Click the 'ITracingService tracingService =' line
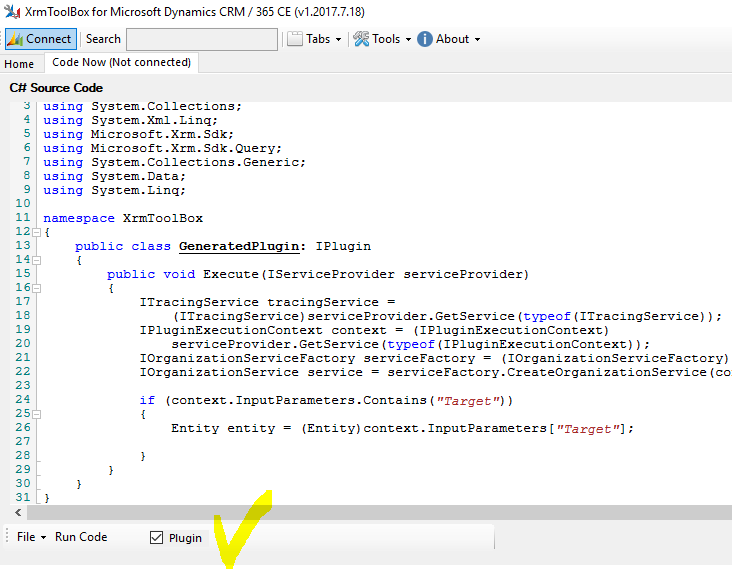The height and width of the screenshot is (569, 732). (x=267, y=302)
